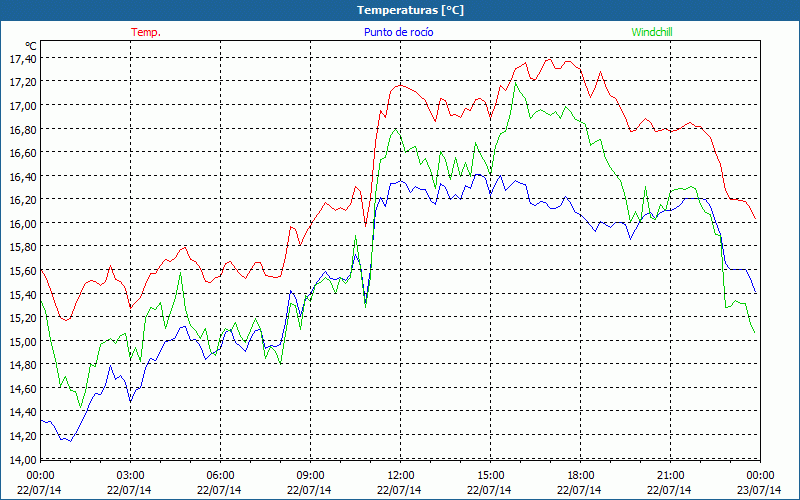Select the red Temp. legend label
Screen dimensions: 800x500
tap(146, 32)
